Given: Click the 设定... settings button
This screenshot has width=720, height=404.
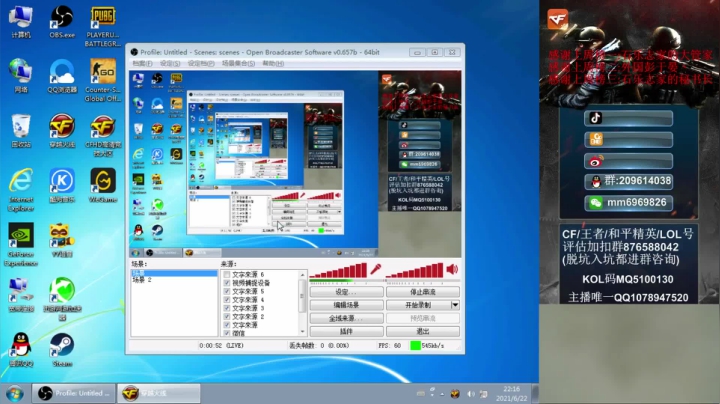Looking at the screenshot, I should 346,292.
